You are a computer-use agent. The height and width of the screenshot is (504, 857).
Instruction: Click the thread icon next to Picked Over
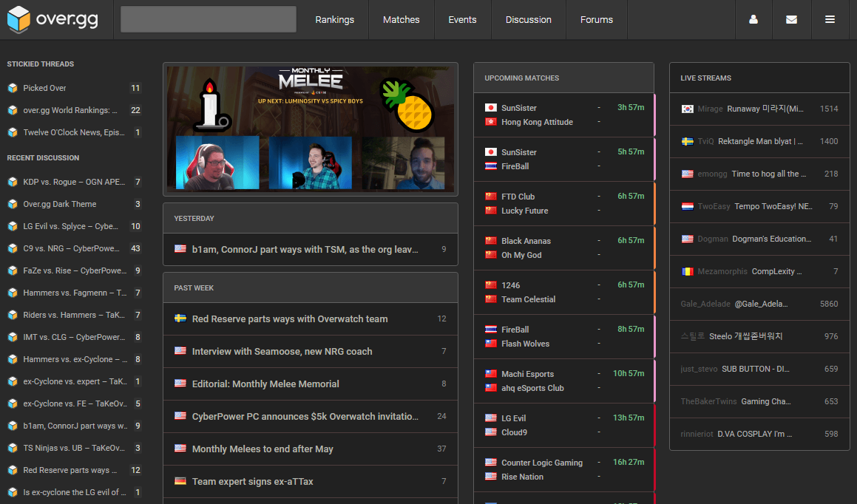[x=12, y=88]
